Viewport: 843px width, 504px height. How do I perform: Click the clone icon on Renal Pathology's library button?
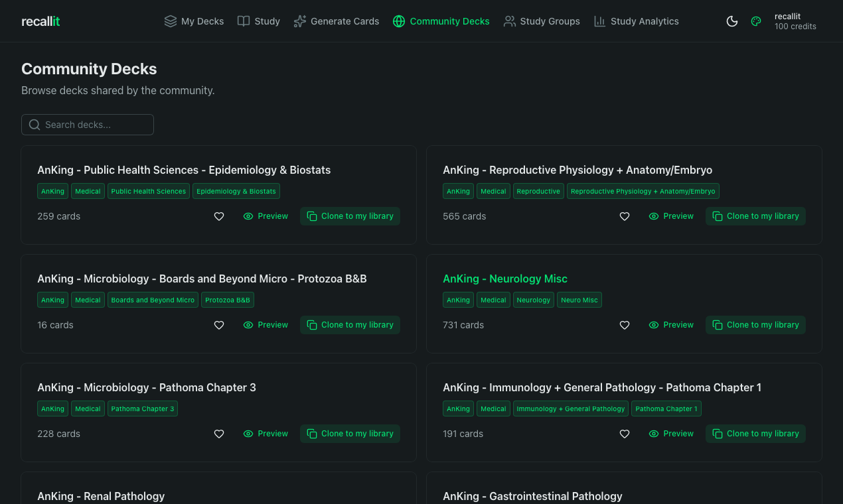point(312,503)
